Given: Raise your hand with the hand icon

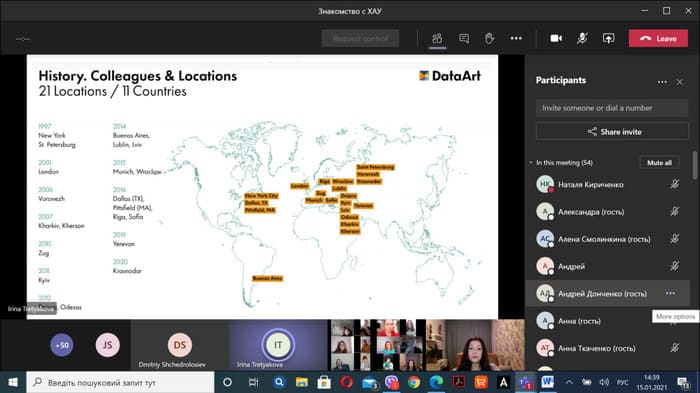Looking at the screenshot, I should 489,38.
